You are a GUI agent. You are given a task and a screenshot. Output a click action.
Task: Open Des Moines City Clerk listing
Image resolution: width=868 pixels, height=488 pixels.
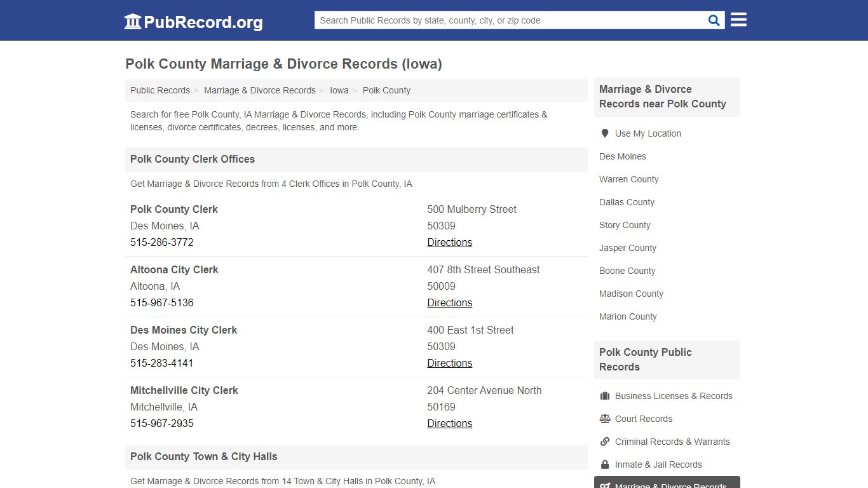pyautogui.click(x=184, y=330)
